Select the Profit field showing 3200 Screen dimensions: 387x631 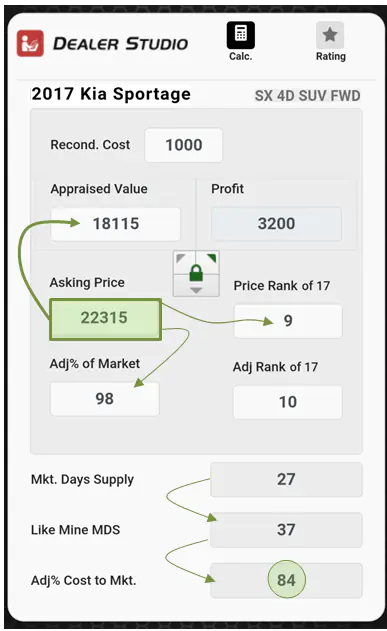pyautogui.click(x=276, y=224)
